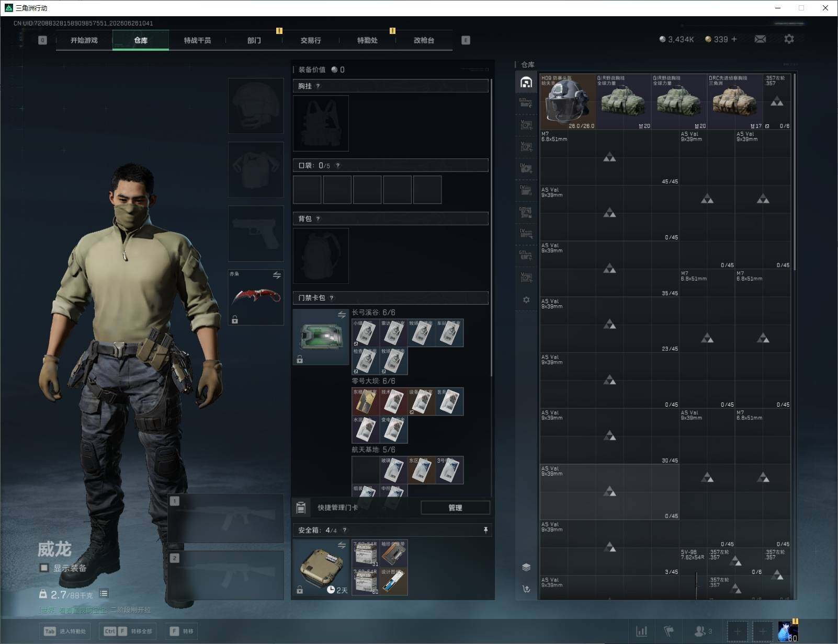
Task: Swap the 赤枭 knife via swap icon
Action: pyautogui.click(x=277, y=275)
